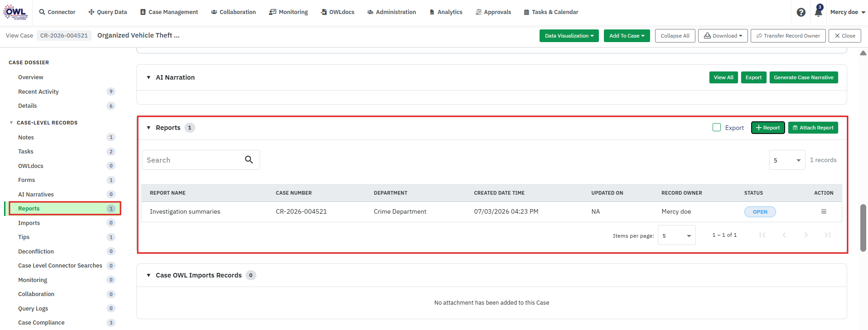Open Tasks & Calendar menu
The width and height of the screenshot is (868, 330).
click(551, 12)
